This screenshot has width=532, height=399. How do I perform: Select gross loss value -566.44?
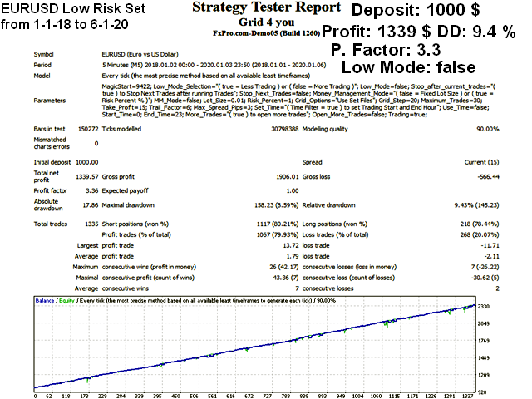click(x=488, y=176)
